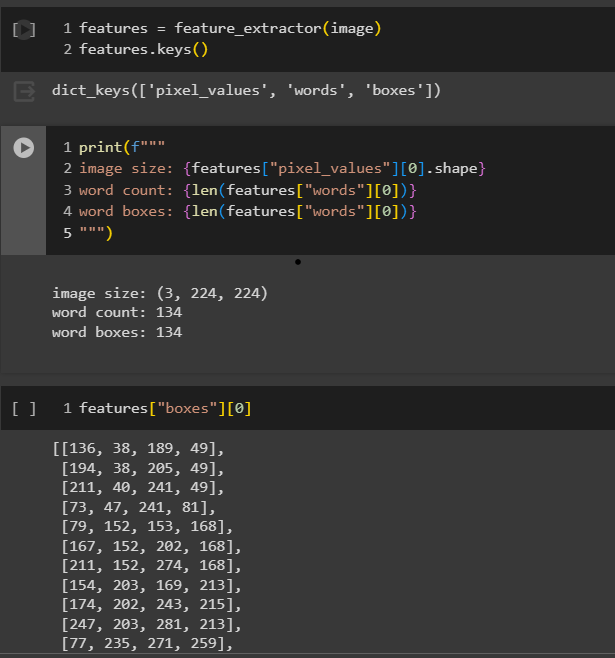
Task: Click box row [167, 152, 202, 168]
Action: click(151, 546)
